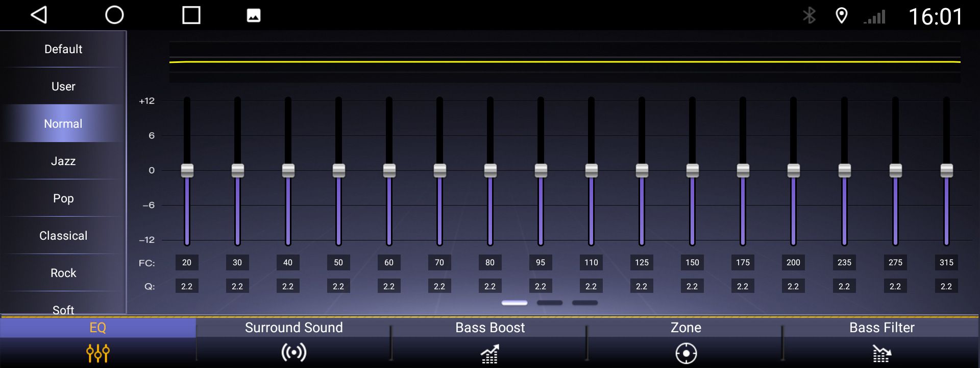Open the FC frequency box showing 95

point(541,262)
